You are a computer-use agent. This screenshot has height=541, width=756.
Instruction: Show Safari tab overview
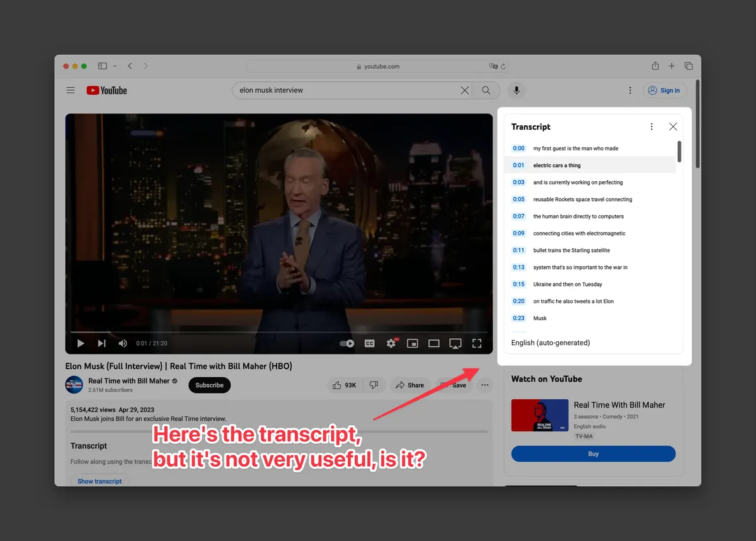[x=689, y=66]
